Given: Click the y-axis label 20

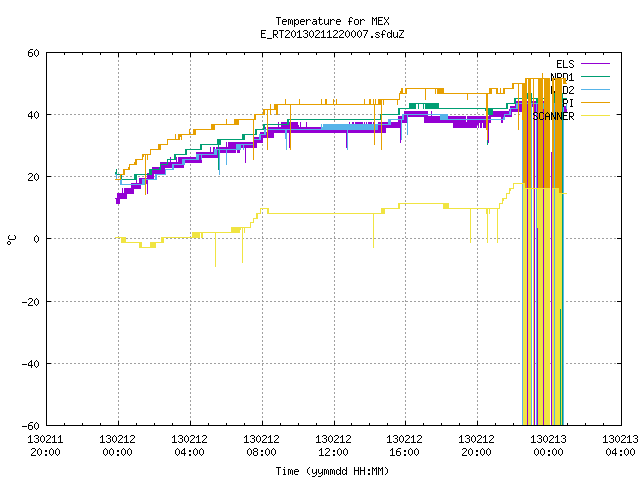Looking at the screenshot, I should pos(33,177).
